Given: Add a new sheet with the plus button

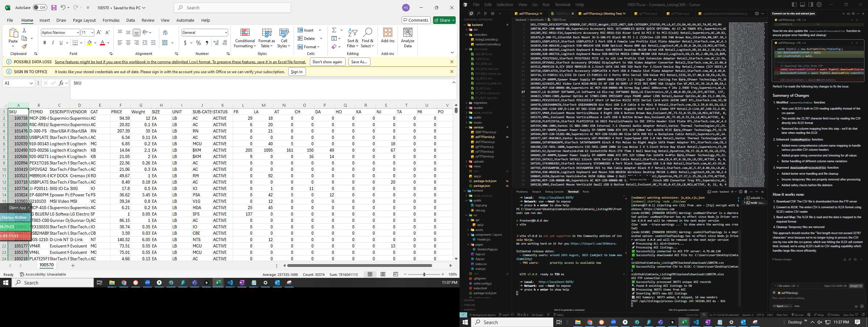Looking at the screenshot, I should pyautogui.click(x=73, y=265).
